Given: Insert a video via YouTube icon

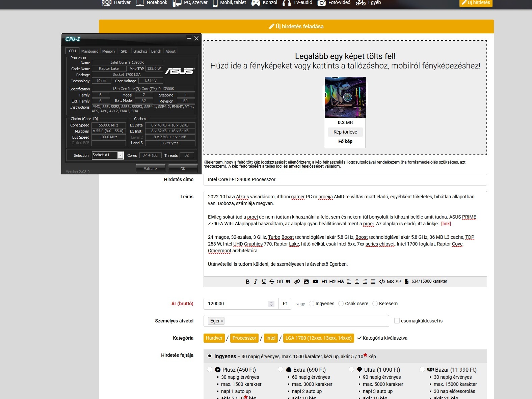Looking at the screenshot, I should 315,282.
